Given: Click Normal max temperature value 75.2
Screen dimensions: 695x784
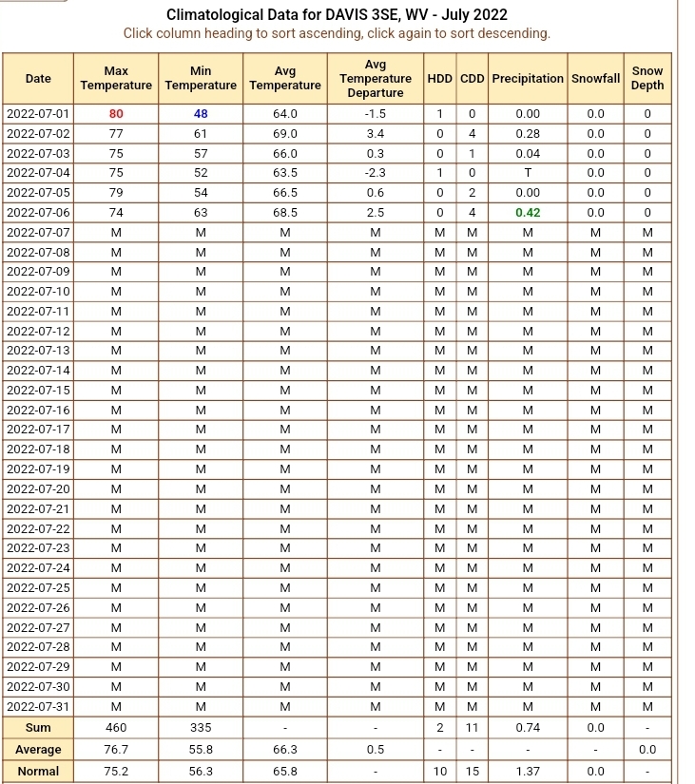Looking at the screenshot, I should point(116,771).
